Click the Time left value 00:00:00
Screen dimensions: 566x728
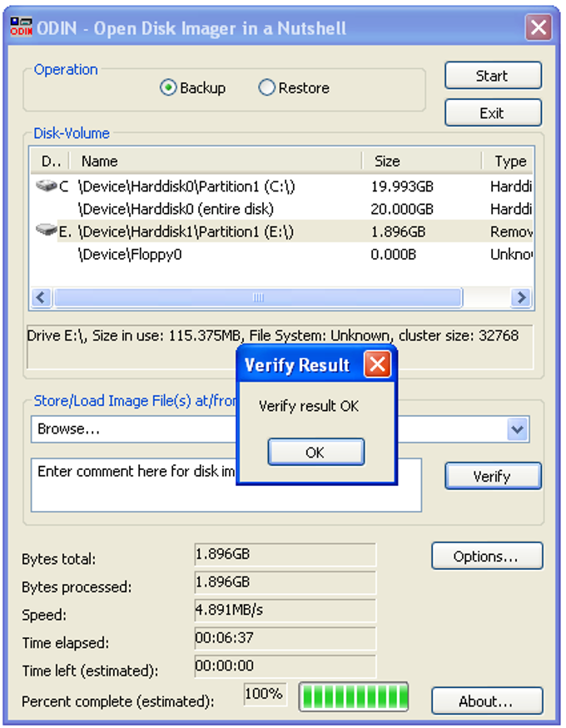pyautogui.click(x=285, y=666)
